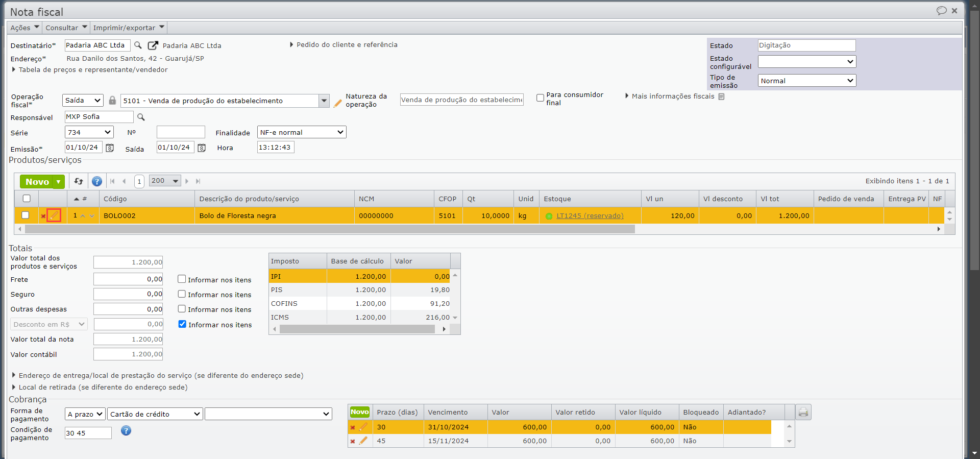Screen dimensions: 980x459
Task: Tick Informar nos itens for Frete
Action: [182, 279]
